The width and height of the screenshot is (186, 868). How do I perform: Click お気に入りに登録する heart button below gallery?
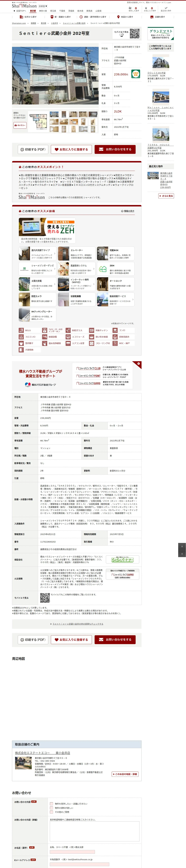(71, 149)
